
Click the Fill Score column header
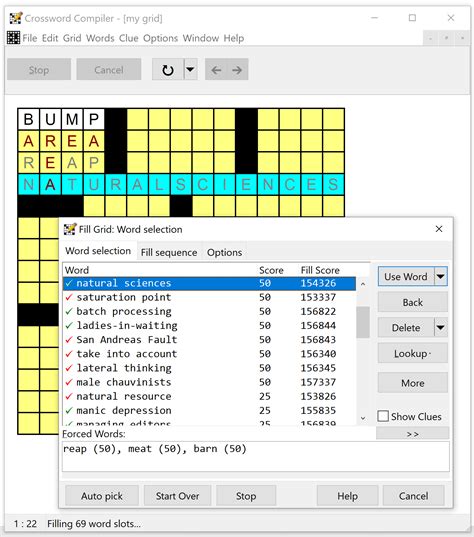(320, 270)
